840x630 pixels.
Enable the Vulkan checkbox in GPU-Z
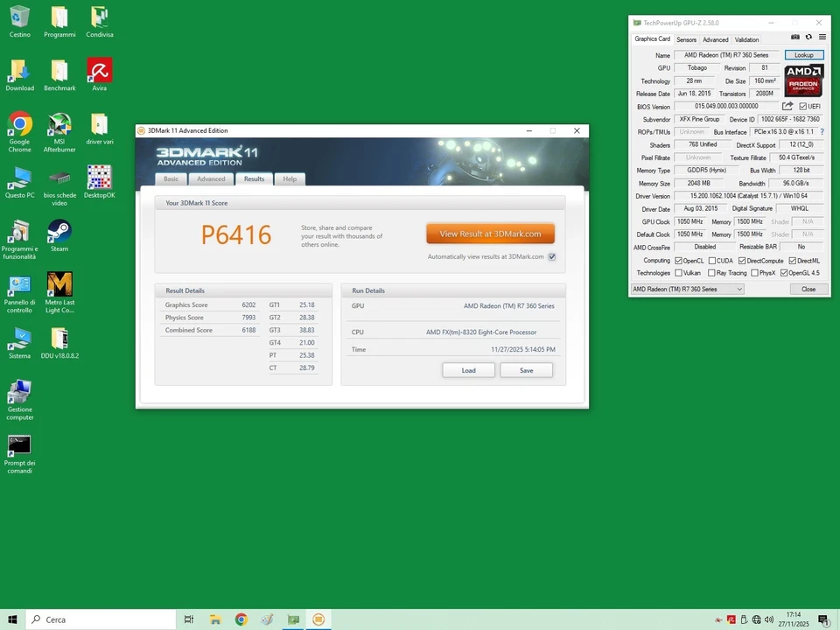point(679,272)
